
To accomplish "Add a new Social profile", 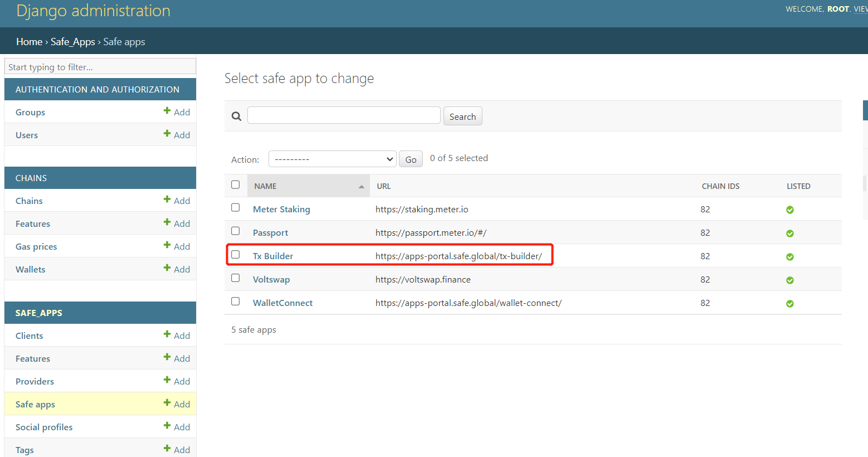I will point(177,426).
